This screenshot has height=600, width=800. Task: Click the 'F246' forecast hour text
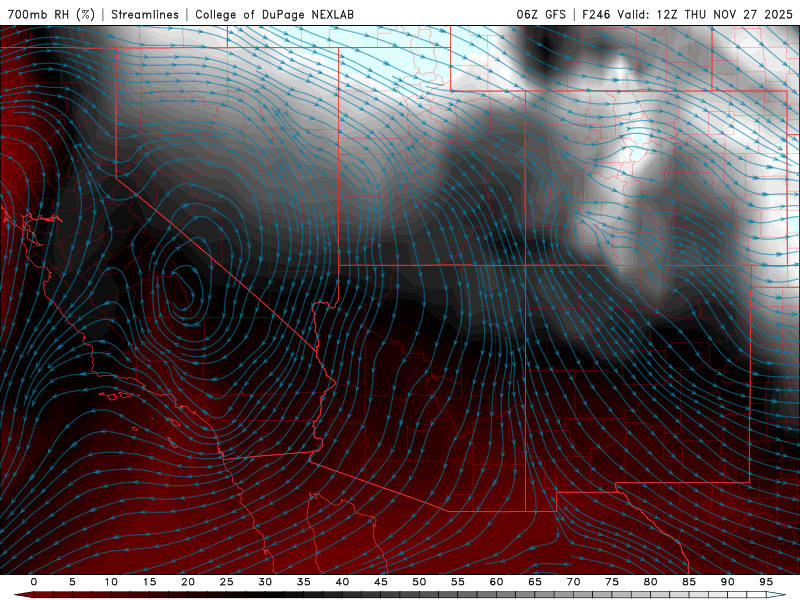[x=596, y=14]
